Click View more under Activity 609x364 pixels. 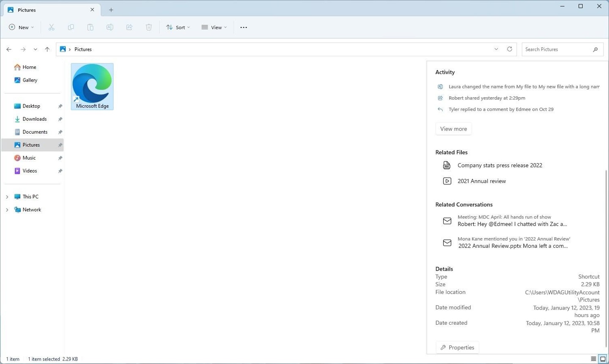453,129
